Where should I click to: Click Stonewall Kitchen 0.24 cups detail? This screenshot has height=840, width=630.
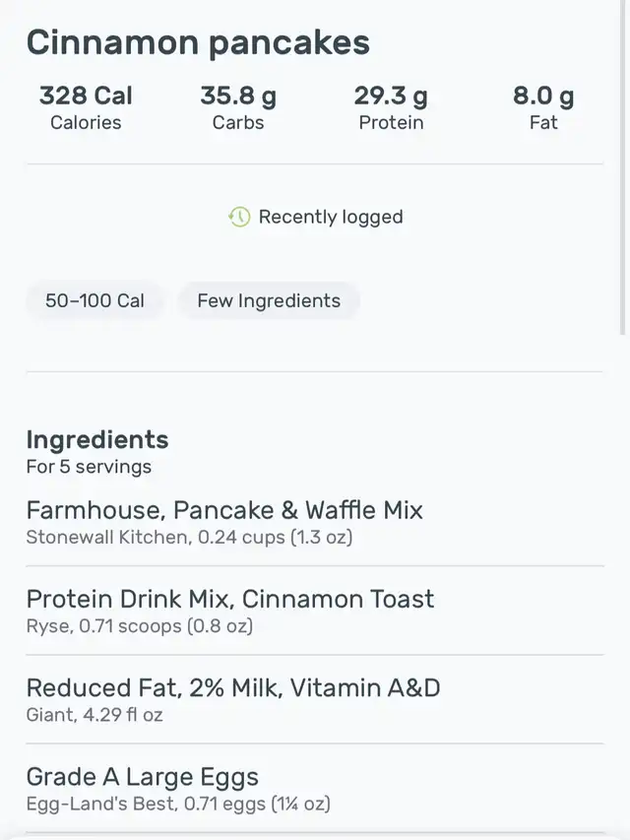pyautogui.click(x=189, y=537)
